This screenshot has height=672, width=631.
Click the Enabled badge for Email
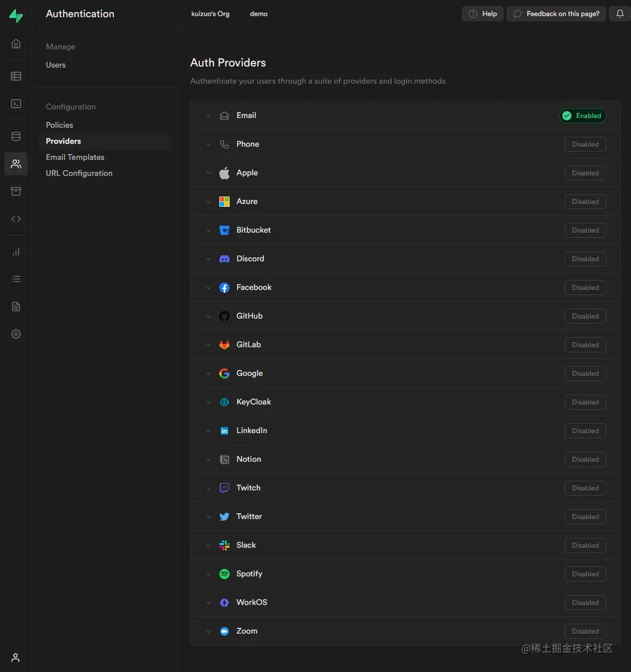tap(582, 116)
